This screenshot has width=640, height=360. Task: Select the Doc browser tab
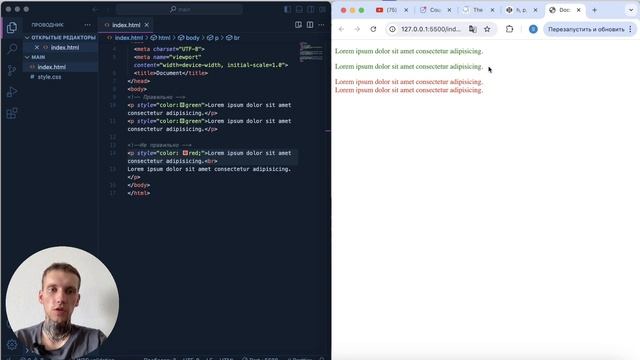point(560,10)
